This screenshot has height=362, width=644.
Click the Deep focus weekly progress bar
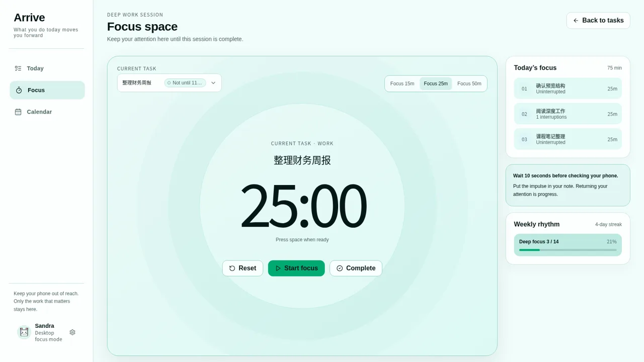[568, 250]
